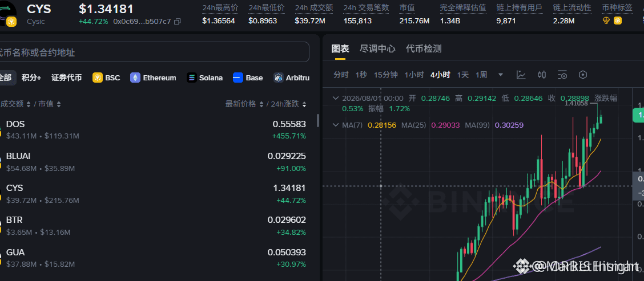The image size is (644, 281).
Task: Click the $1.34181 header price
Action: click(106, 8)
